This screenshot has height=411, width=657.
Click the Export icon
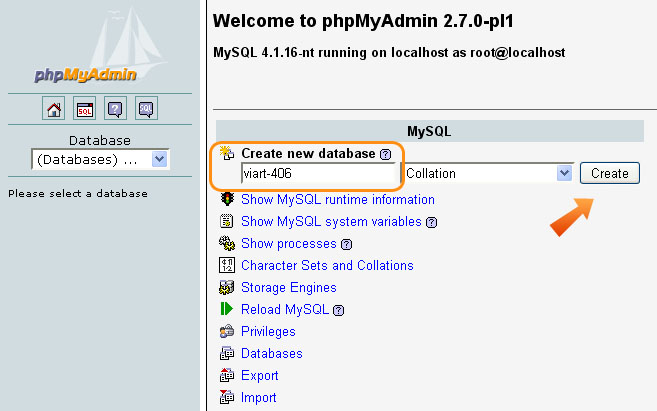227,375
